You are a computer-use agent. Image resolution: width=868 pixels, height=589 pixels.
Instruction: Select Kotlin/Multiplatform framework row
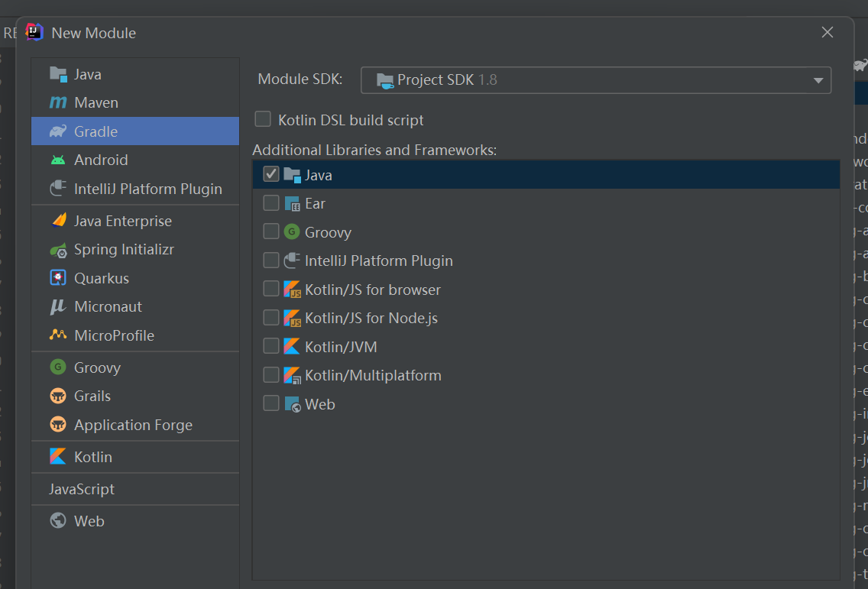tap(373, 375)
